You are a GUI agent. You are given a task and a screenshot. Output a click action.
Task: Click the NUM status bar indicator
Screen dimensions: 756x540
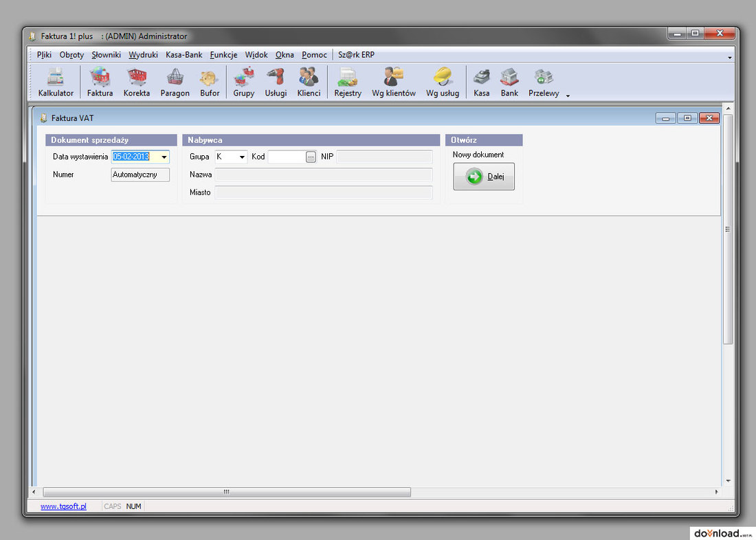tap(133, 506)
